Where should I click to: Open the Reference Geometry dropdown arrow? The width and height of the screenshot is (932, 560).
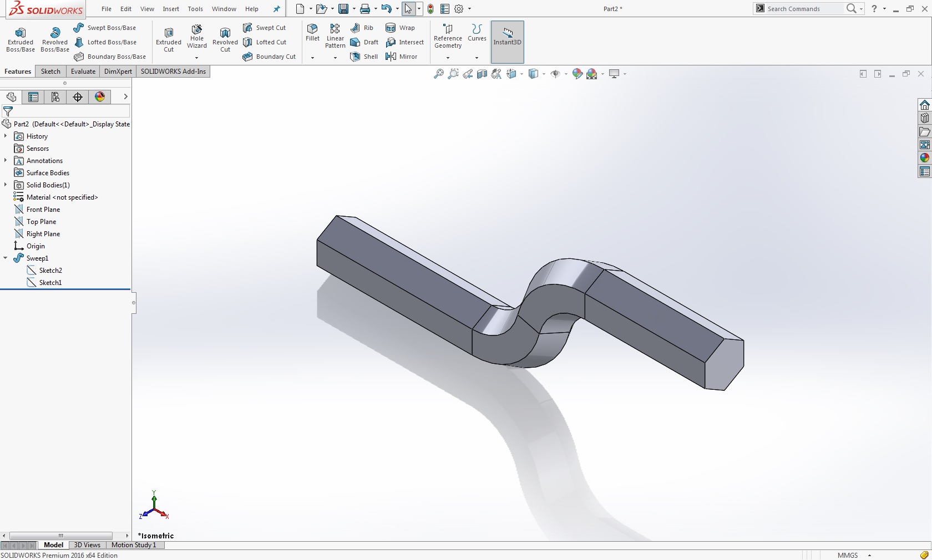tap(448, 58)
